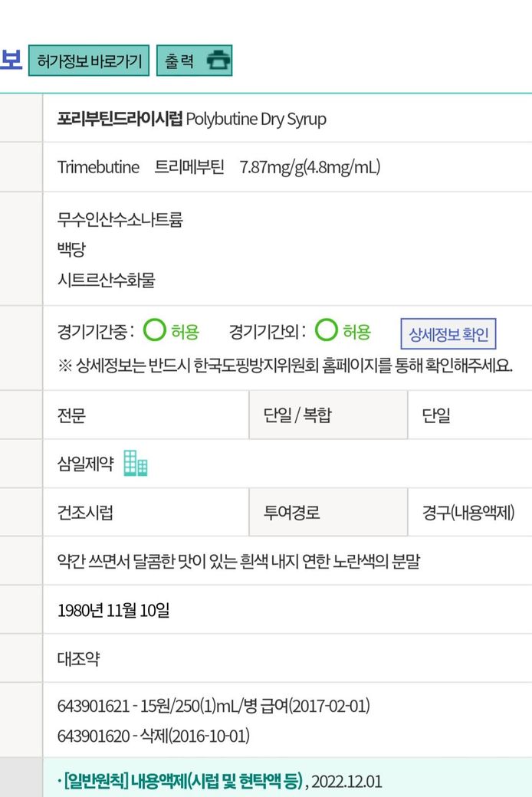Click the building icon beside 삼일제약
The image size is (532, 797).
(136, 463)
